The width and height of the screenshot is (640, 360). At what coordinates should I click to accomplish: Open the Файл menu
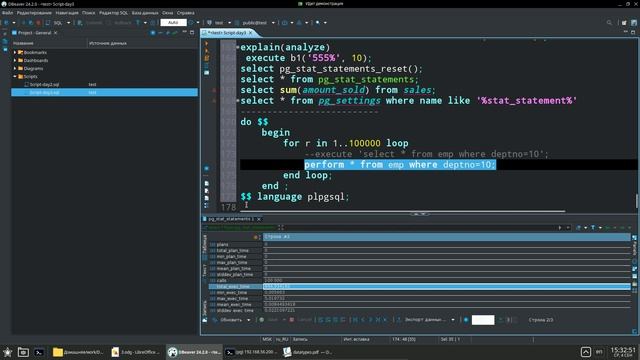pyautogui.click(x=7, y=13)
